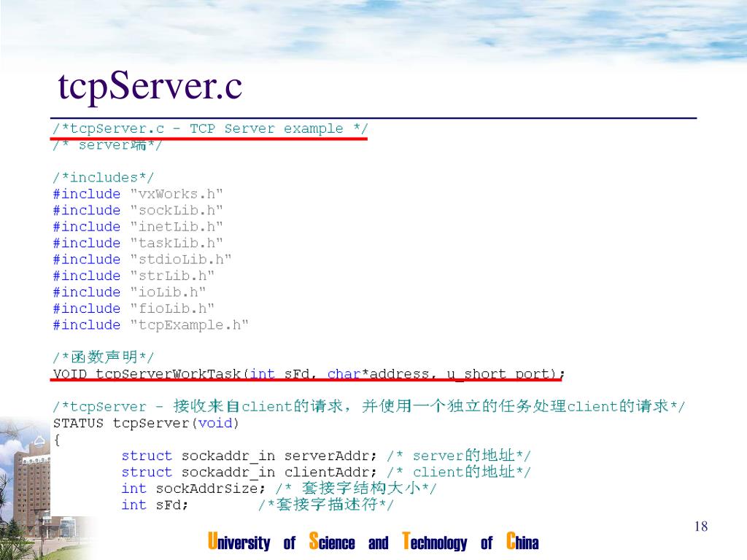This screenshot has height=560, width=747.
Task: Select the include line for "fioLib.h"
Action: pos(133,308)
